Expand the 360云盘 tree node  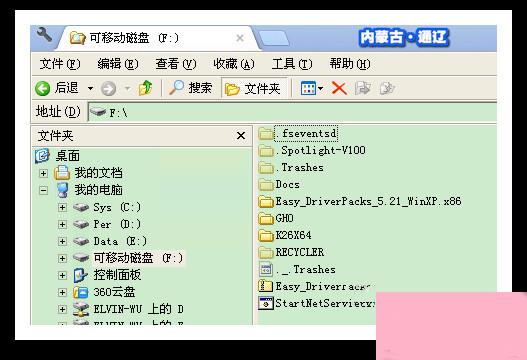click(62, 292)
